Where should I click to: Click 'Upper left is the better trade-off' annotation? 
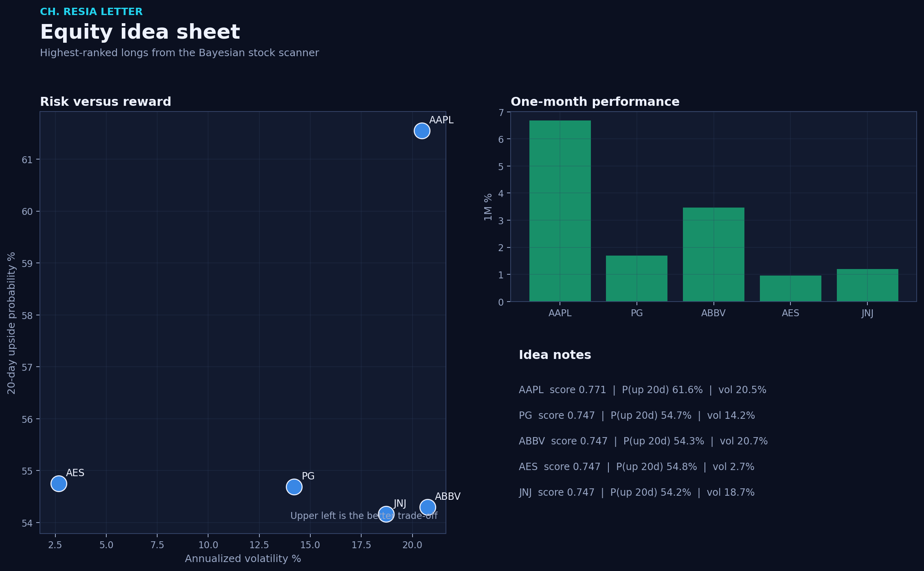pyautogui.click(x=364, y=516)
